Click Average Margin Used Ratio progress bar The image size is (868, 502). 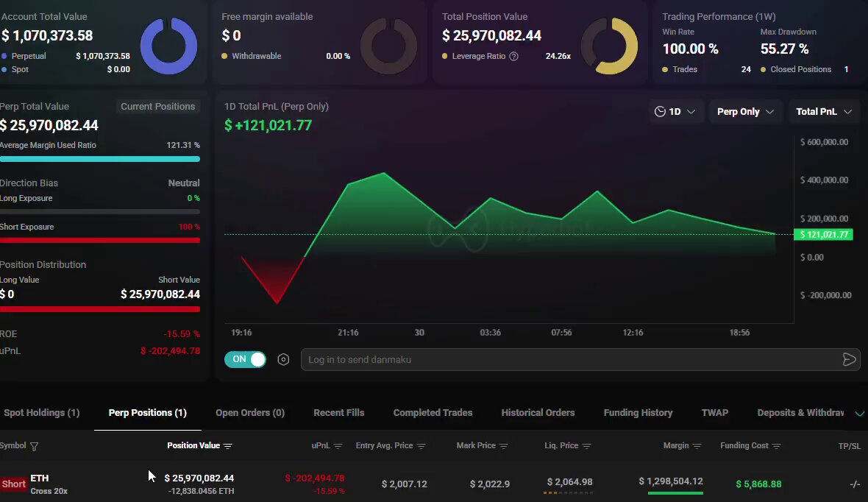click(100, 159)
